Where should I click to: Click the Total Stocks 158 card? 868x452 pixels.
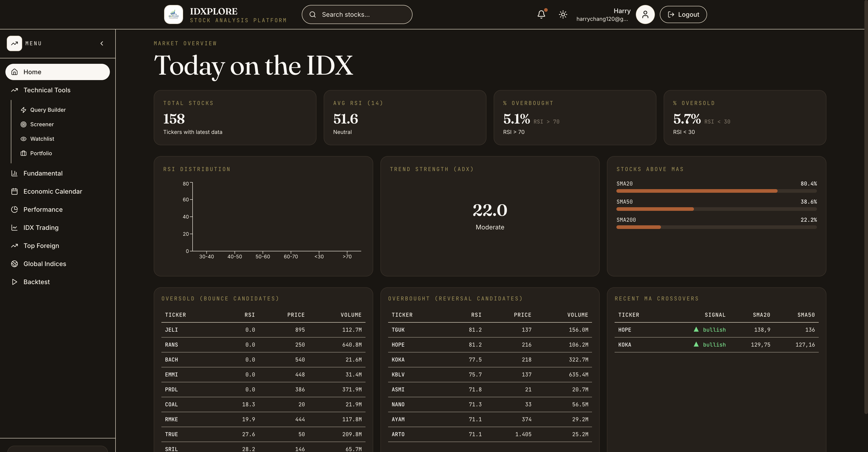235,118
